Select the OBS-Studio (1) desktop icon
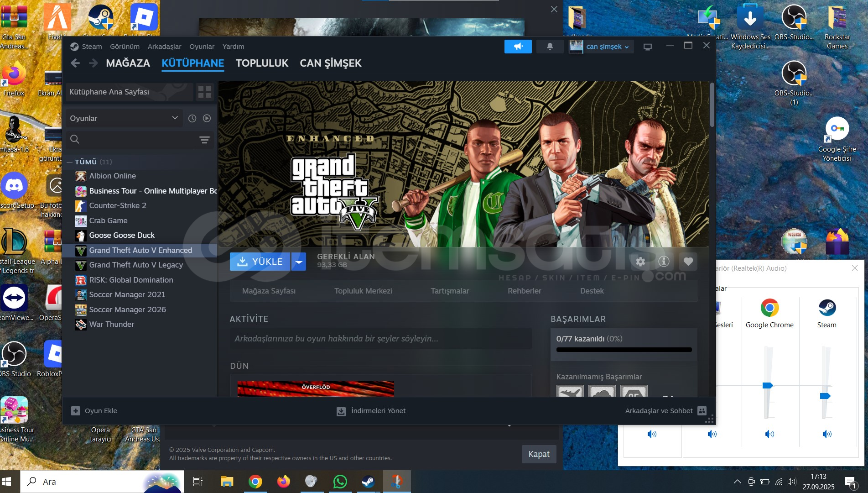 794,83
